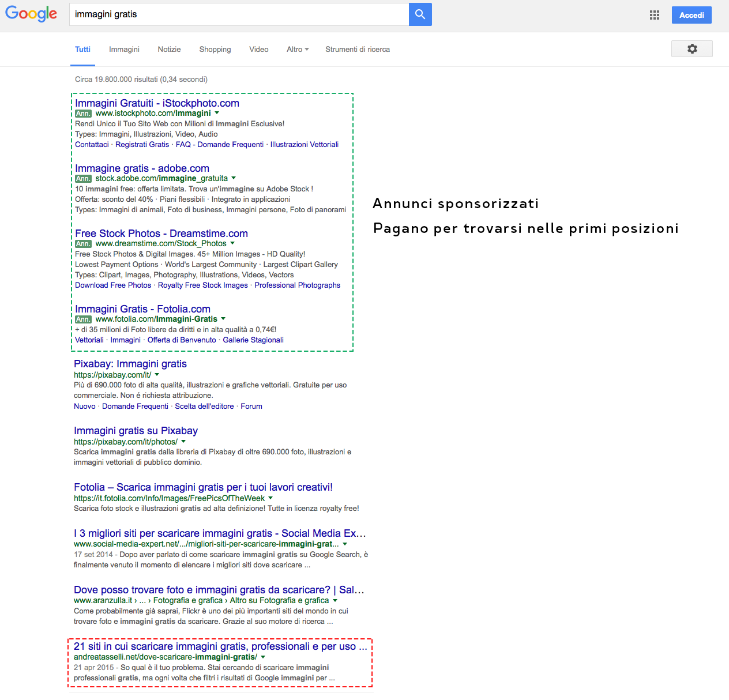Click 'Altro su Fotografia e grafica' breadcrumb
Viewport: 729px width, 700px height.
click(x=280, y=601)
